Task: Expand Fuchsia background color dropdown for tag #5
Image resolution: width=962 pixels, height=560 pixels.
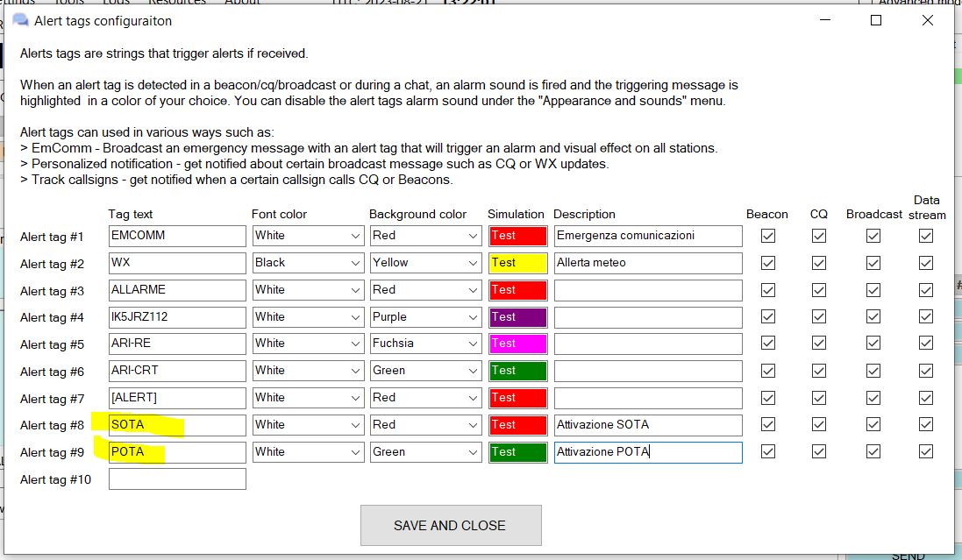Action: (x=426, y=344)
